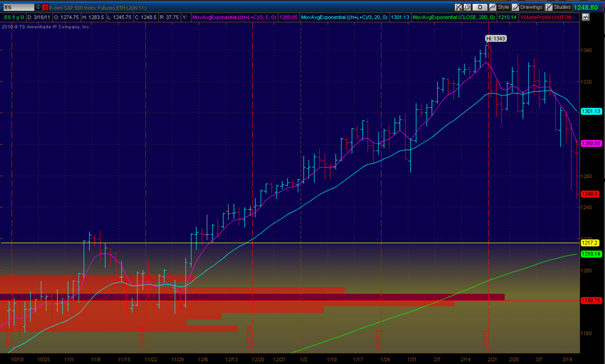Click the yellow 1217.2 price level bubble
Viewport: 605px width, 364px height.
(x=590, y=243)
